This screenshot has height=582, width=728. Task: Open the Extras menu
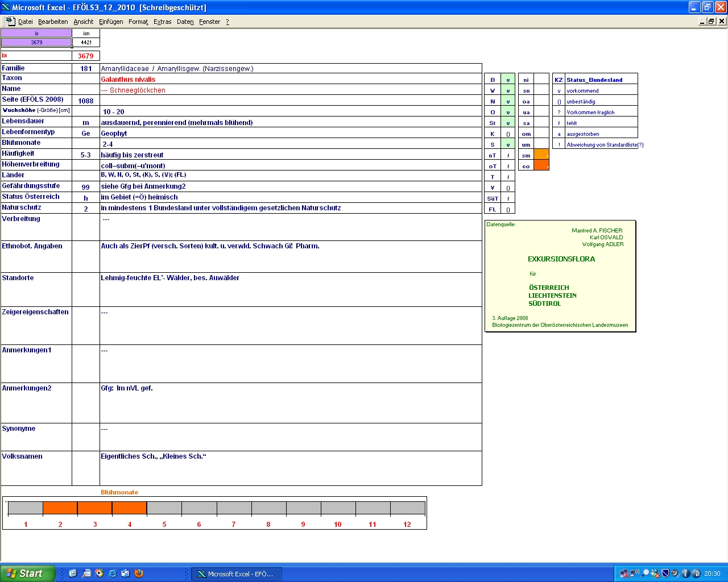[x=162, y=22]
